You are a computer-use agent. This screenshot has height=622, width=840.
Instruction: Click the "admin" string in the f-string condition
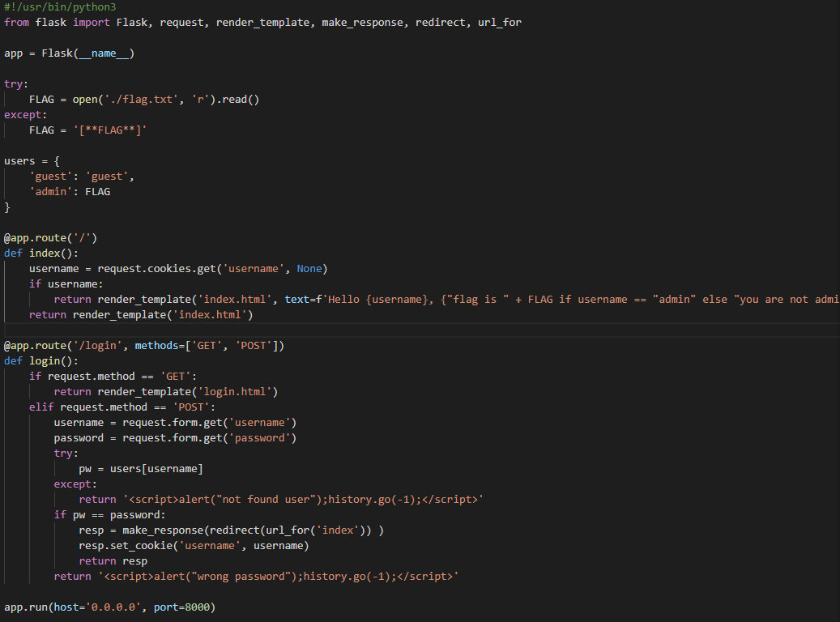point(674,300)
